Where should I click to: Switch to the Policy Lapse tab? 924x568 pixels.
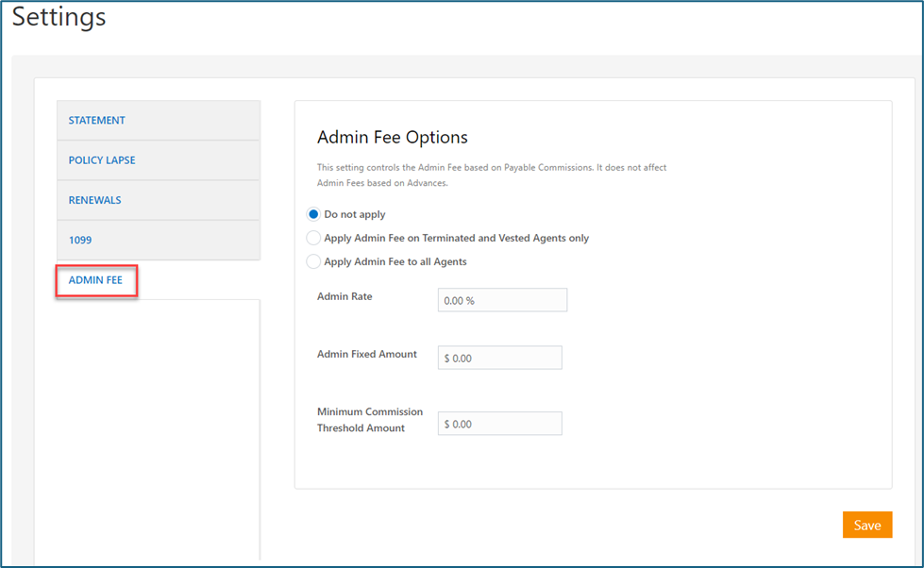point(158,160)
